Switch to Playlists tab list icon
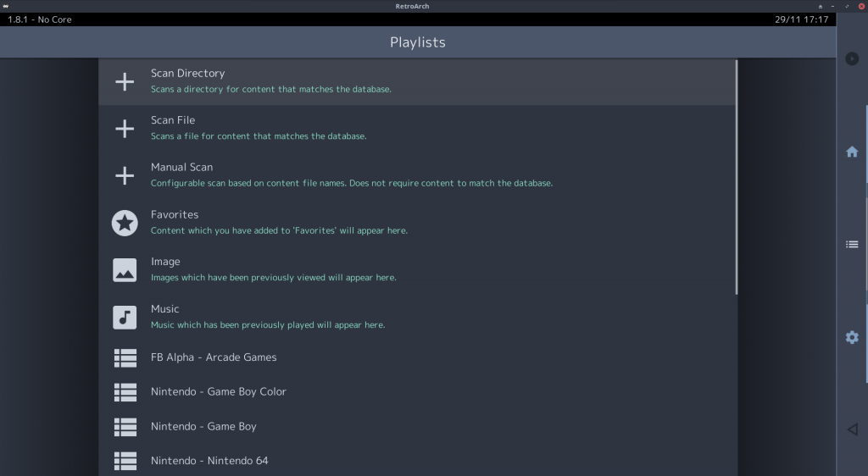The height and width of the screenshot is (476, 868). (x=852, y=245)
